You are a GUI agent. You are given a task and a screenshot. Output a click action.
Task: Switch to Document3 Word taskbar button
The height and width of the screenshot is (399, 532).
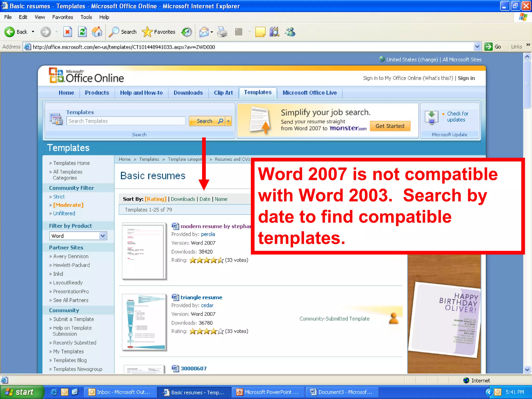[x=342, y=392]
